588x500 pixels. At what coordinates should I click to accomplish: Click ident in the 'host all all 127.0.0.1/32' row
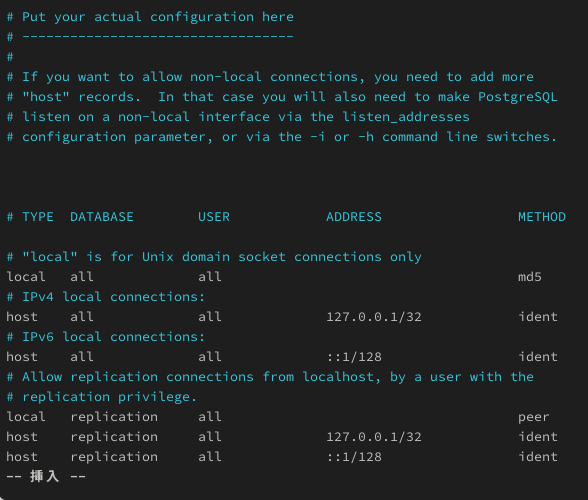538,317
